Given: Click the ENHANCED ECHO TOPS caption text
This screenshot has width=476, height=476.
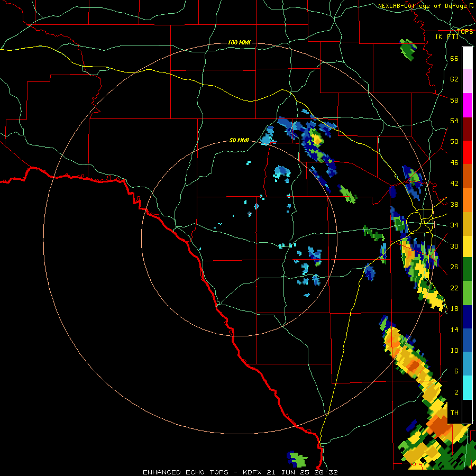Looking at the screenshot, I should coord(186,472).
